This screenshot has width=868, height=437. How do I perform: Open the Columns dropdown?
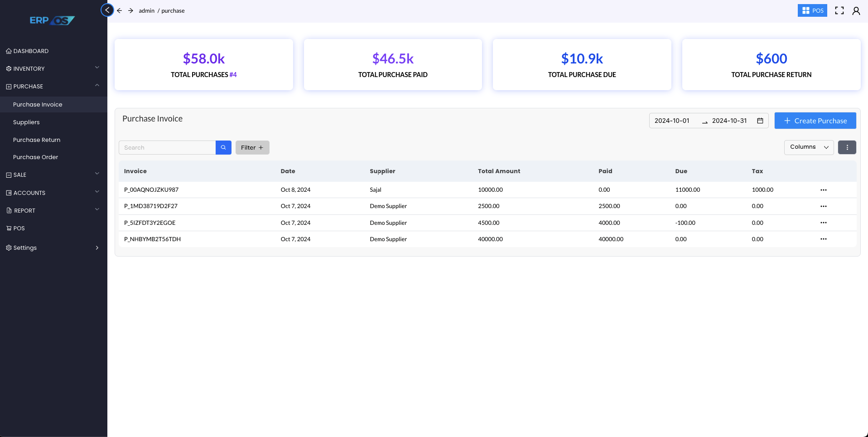pos(809,147)
